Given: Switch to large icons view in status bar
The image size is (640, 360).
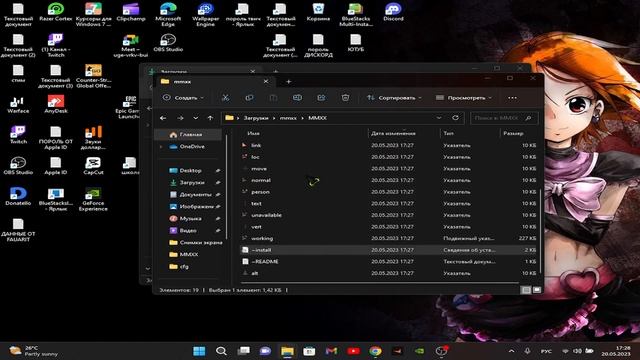Looking at the screenshot, I should pos(537,290).
